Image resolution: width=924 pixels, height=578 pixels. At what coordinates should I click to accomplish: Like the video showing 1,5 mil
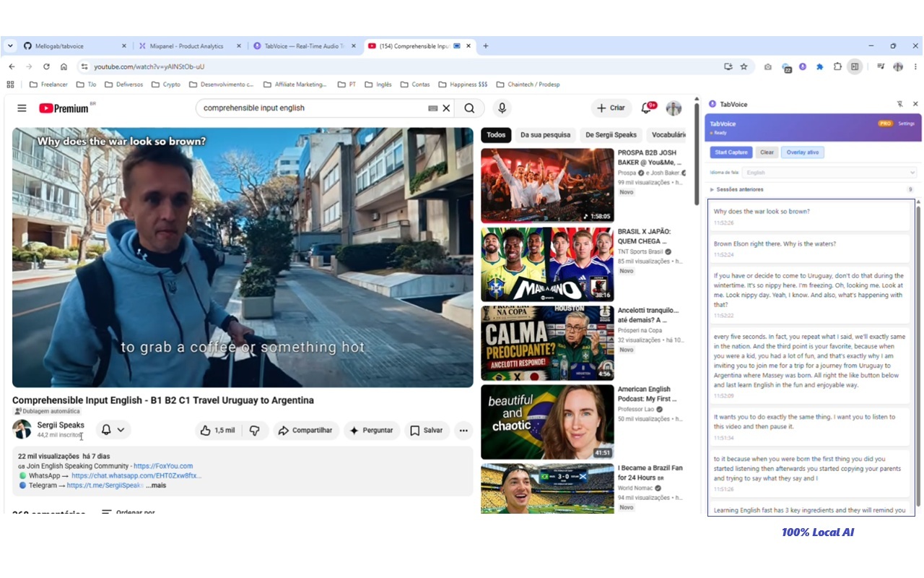tap(218, 430)
